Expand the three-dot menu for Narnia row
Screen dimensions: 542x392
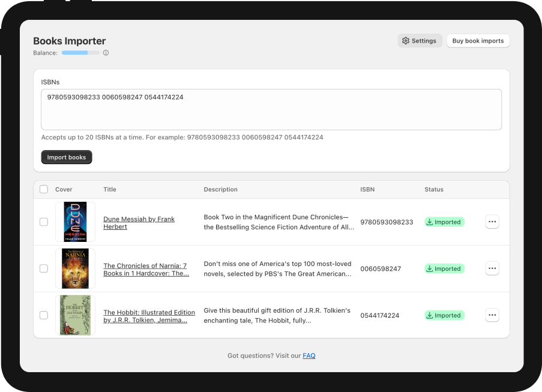492,269
